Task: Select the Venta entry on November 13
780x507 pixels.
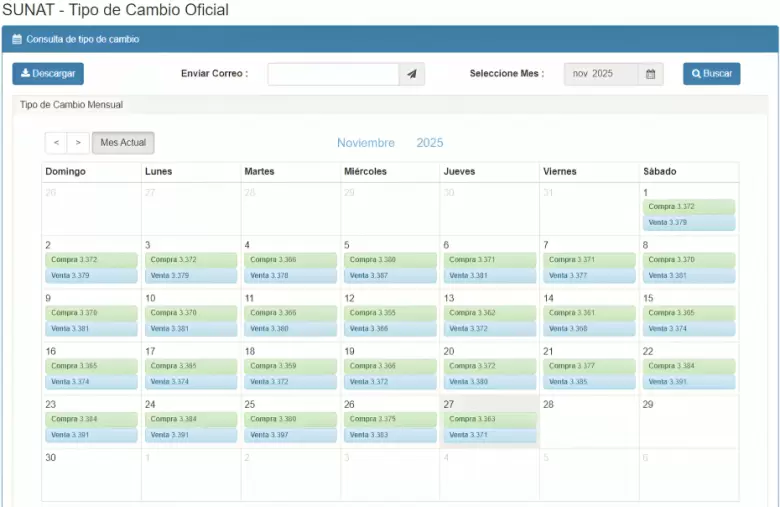Action: pos(489,329)
